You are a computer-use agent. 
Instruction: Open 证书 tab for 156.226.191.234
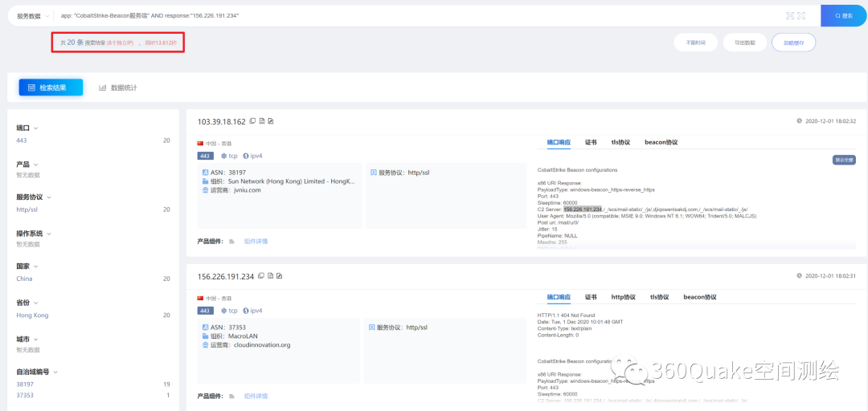point(592,297)
